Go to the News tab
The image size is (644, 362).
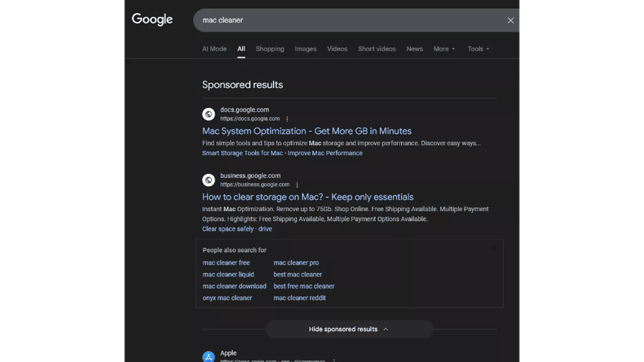tap(414, 49)
